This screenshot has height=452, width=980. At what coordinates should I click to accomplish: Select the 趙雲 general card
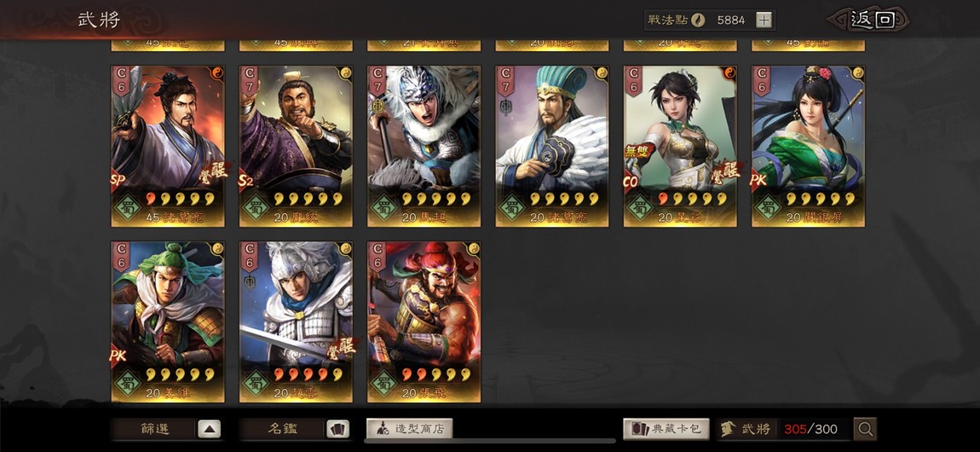296,322
